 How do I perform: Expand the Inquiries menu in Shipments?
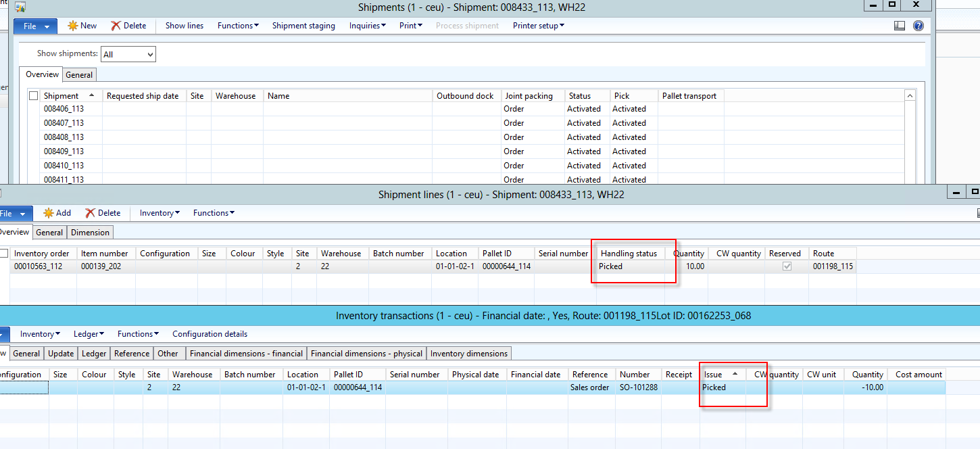click(x=367, y=26)
